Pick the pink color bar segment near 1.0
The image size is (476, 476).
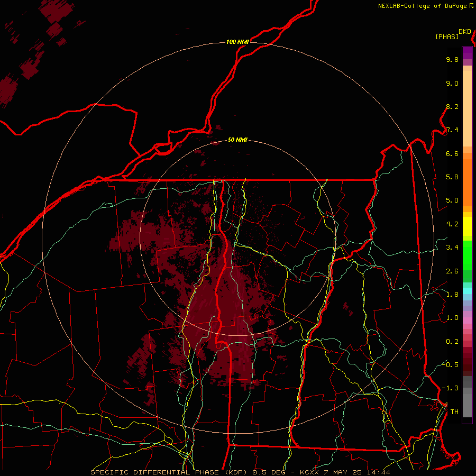[x=467, y=321]
